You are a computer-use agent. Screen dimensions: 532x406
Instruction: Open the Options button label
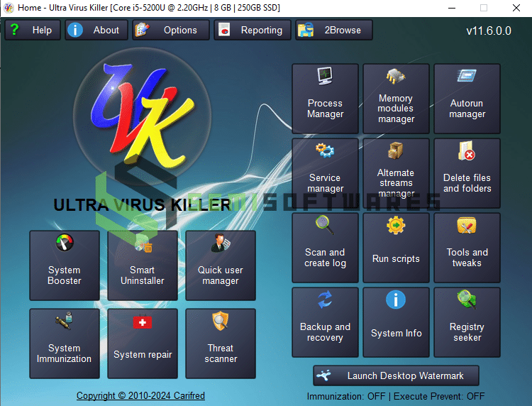pos(180,31)
